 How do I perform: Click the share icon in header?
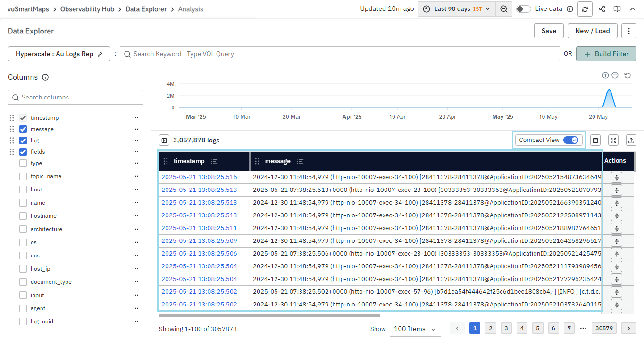click(602, 9)
